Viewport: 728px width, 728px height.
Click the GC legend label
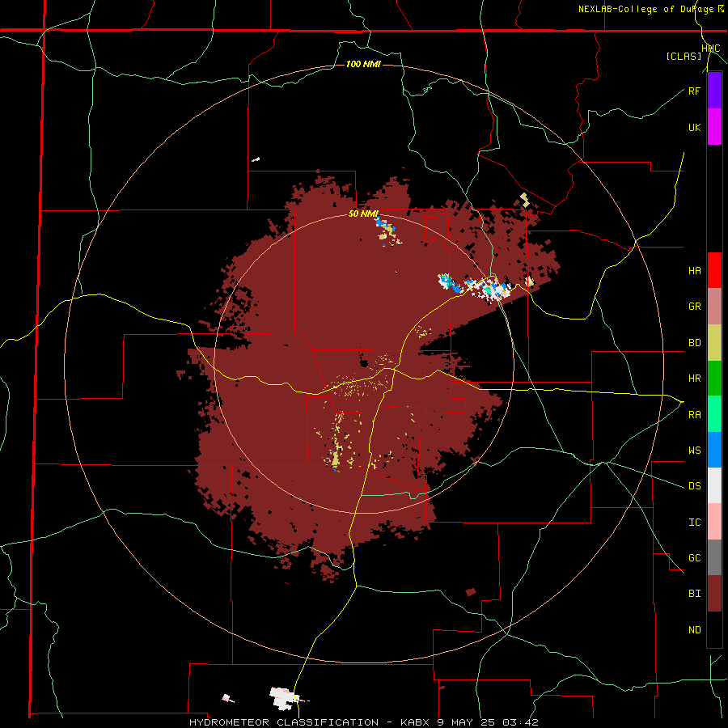coord(695,558)
